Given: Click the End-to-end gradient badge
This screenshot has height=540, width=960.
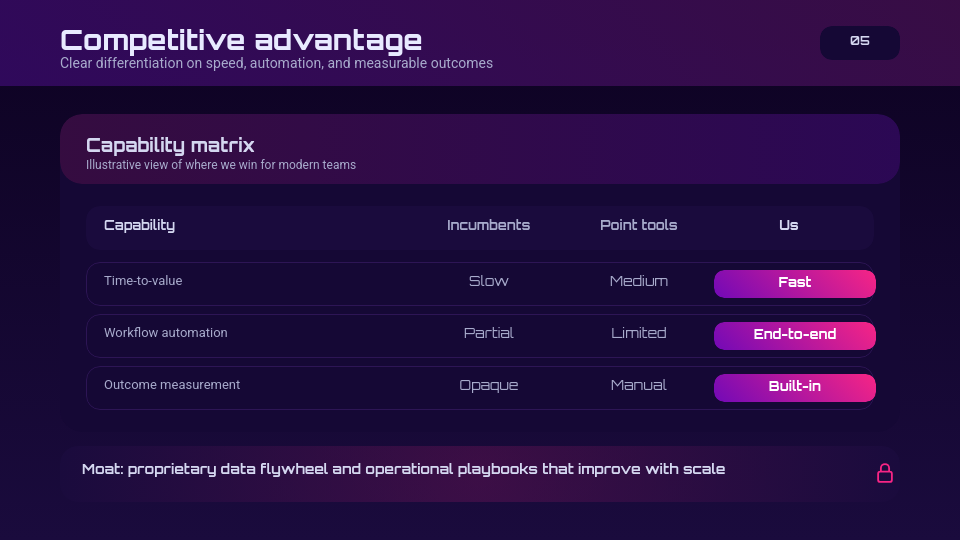Looking at the screenshot, I should point(794,335).
